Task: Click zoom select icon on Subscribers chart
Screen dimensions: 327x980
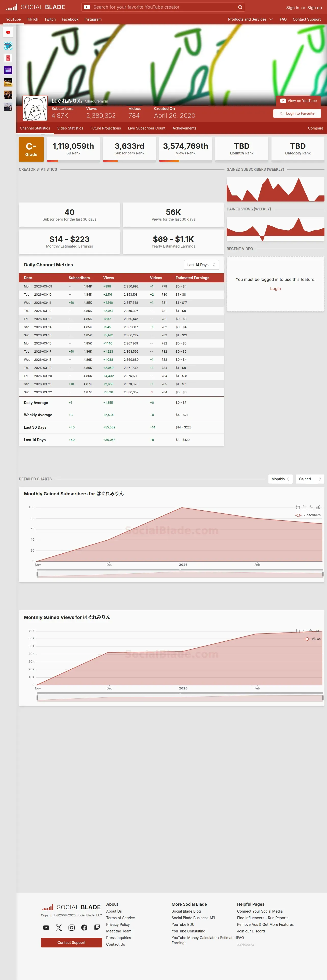Action: click(298, 508)
